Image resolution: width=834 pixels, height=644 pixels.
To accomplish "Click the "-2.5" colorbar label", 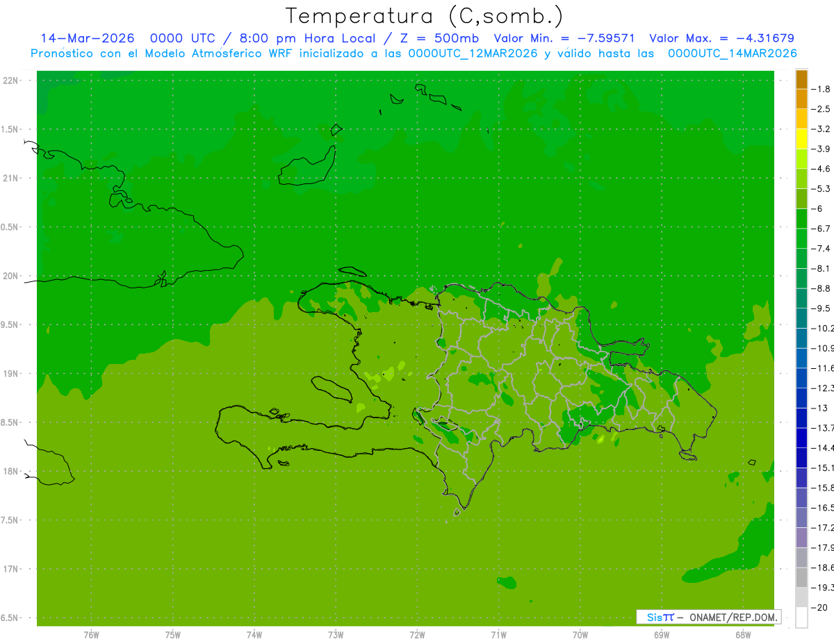I will (821, 109).
